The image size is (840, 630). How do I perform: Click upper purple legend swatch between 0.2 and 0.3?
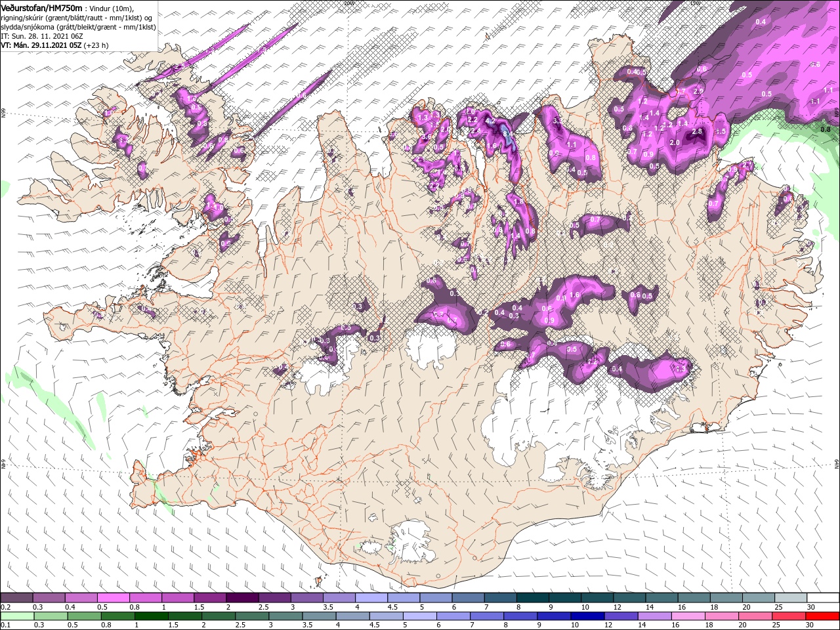(16, 598)
